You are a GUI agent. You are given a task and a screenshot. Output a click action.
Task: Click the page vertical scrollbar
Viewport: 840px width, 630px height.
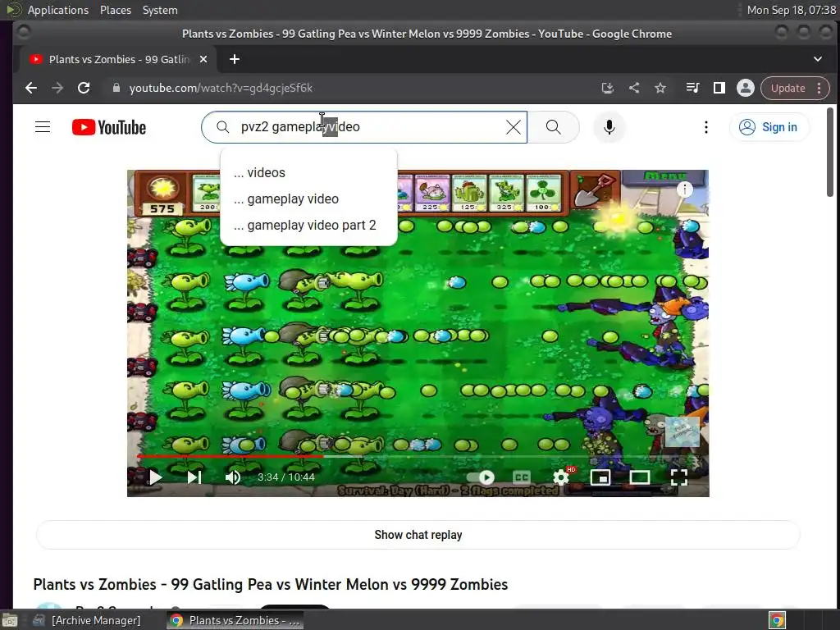point(830,153)
